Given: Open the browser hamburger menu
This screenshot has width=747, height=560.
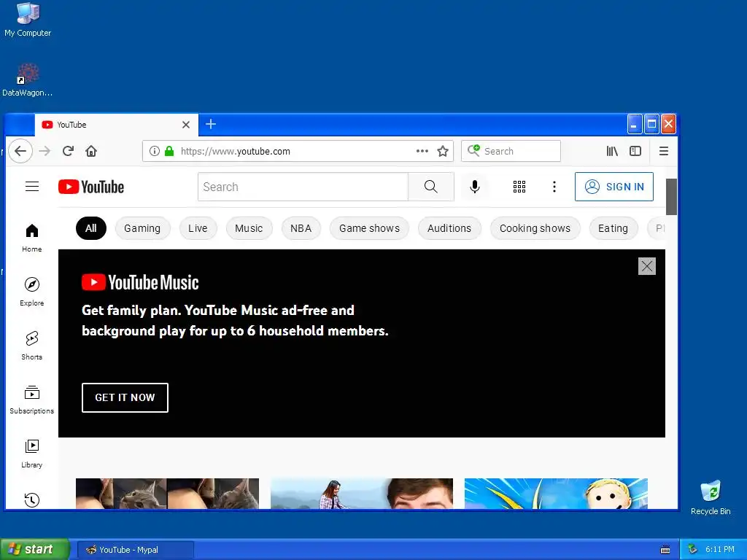Looking at the screenshot, I should (664, 151).
